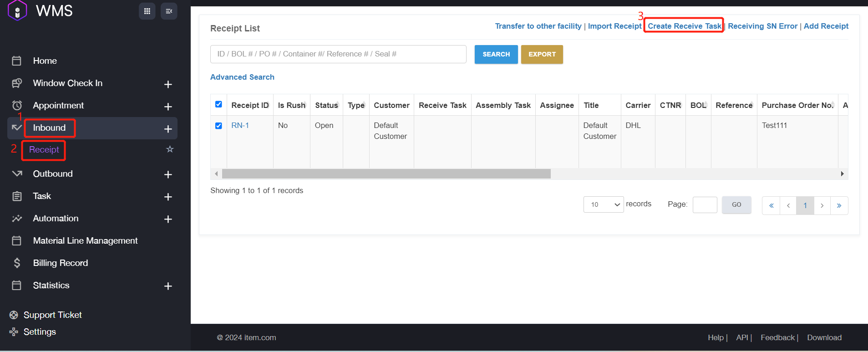Image resolution: width=868 pixels, height=352 pixels.
Task: Select Material Line Management menu item
Action: (85, 241)
